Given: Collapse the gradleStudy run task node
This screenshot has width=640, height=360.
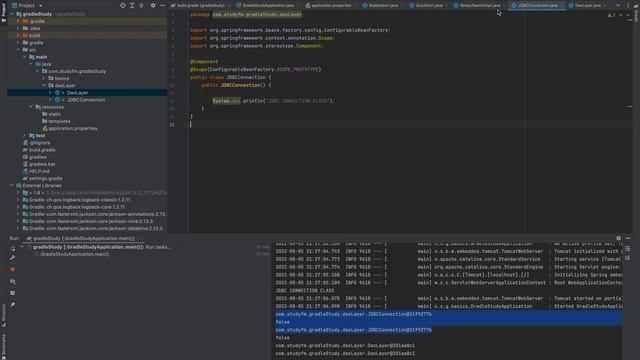Looking at the screenshot, I should tap(22, 247).
